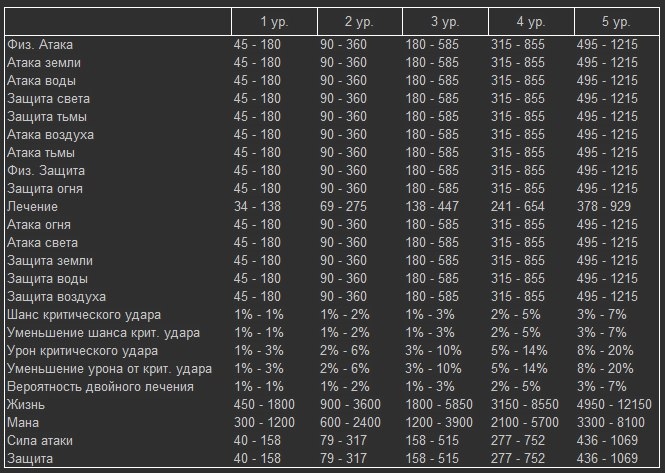Click the 'Жизнь' row label
Screen dimensions: 665x473
26,404
